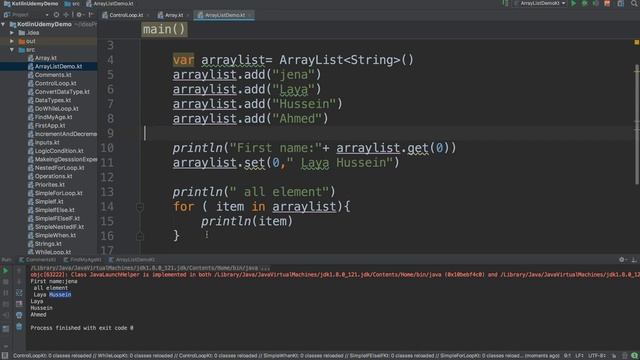Hide the Project panel using its hide icon
This screenshot has width=640, height=360.
(91, 15)
